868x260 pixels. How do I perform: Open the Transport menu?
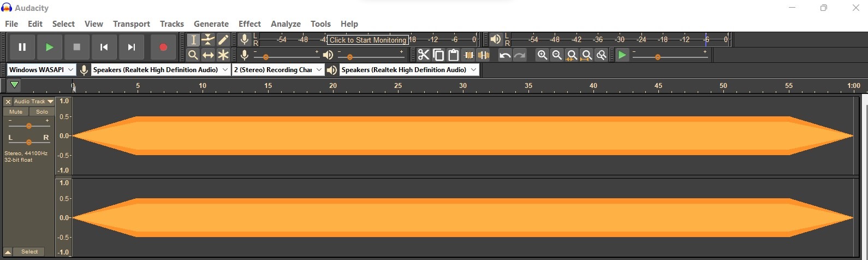(132, 23)
